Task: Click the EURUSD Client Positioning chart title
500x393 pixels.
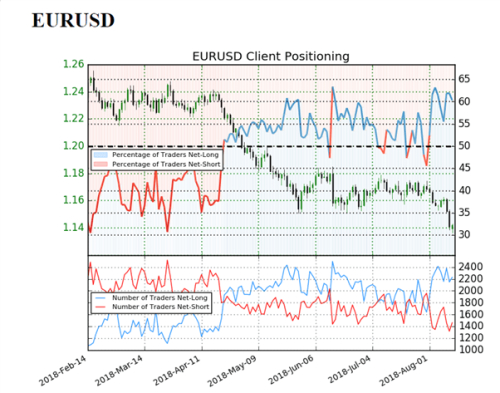Action: click(x=271, y=56)
